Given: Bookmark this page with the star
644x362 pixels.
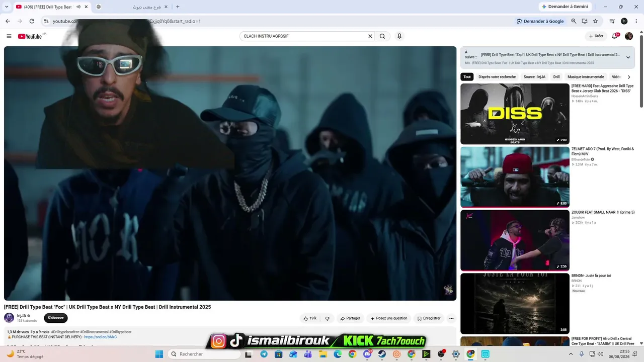Looking at the screenshot, I should 595,21.
